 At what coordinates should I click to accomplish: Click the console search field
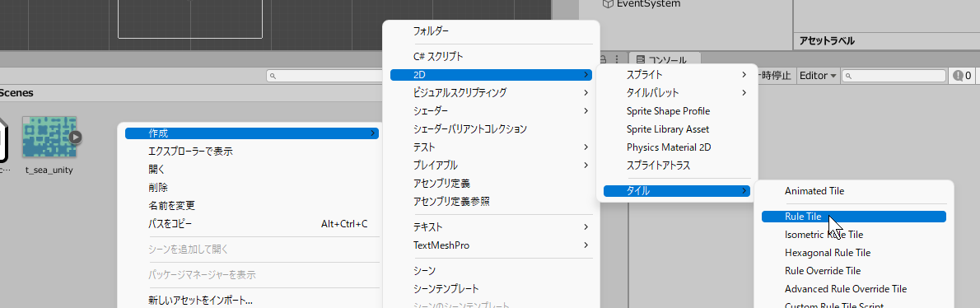[894, 76]
